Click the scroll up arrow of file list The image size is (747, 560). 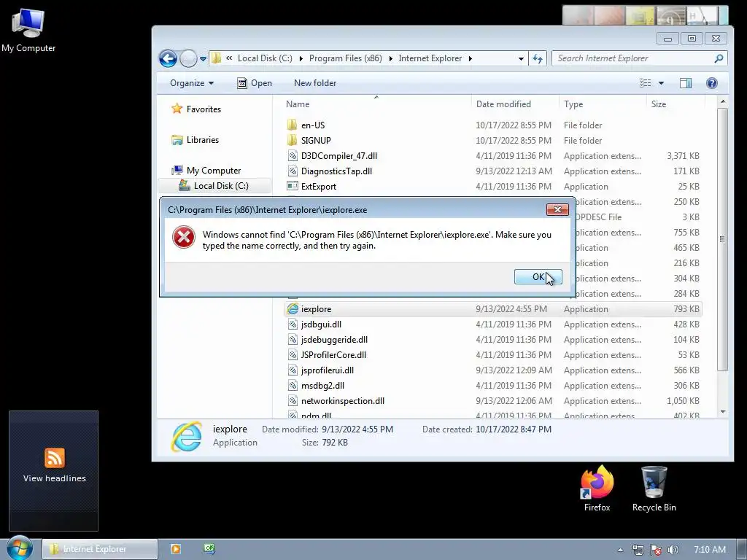pyautogui.click(x=723, y=101)
